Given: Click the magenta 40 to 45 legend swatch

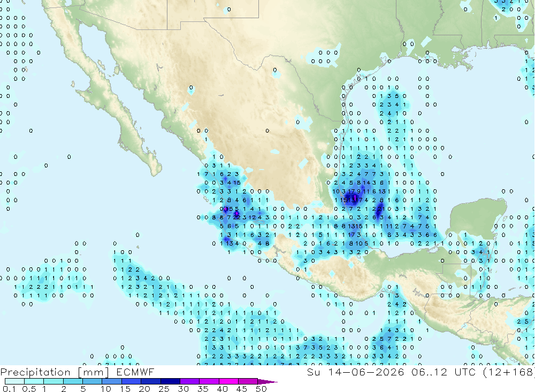Looking at the screenshot, I should 228,381.
